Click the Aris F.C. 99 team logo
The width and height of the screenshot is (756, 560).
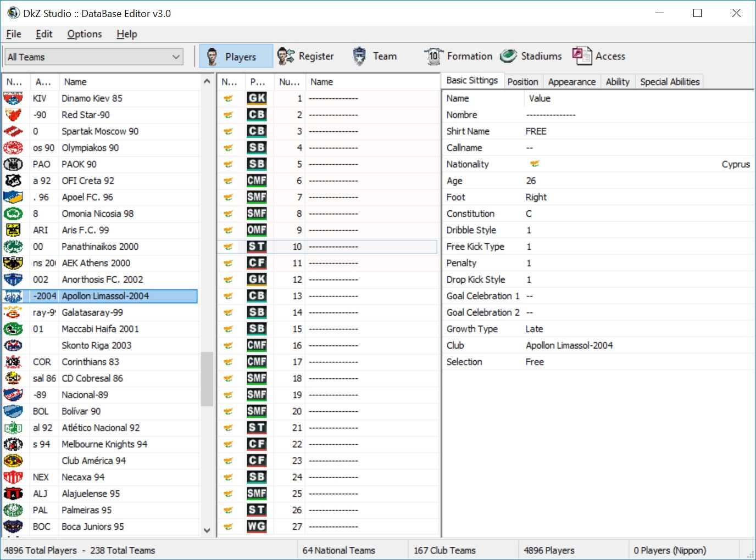pos(13,230)
